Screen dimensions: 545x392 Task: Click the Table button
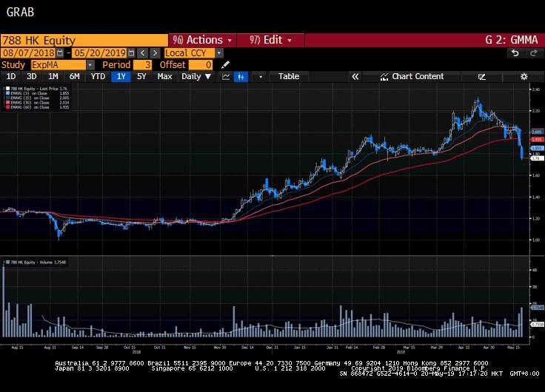click(x=289, y=76)
